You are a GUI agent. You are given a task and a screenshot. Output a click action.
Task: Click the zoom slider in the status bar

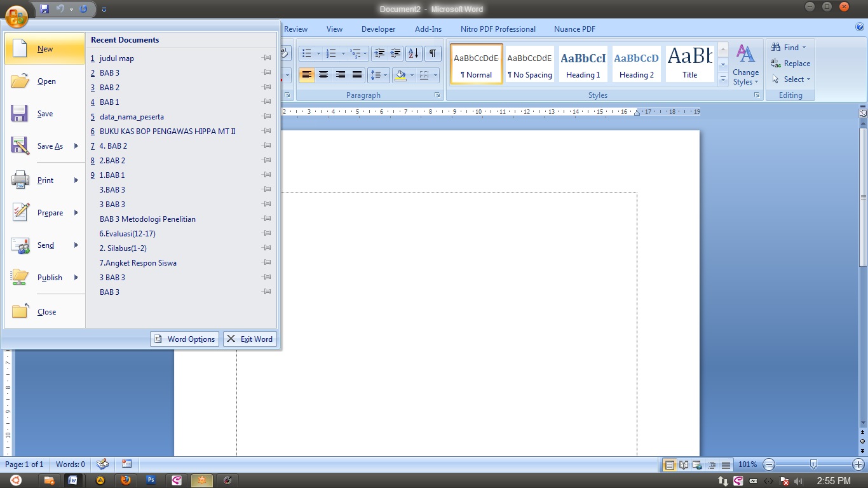coord(813,464)
